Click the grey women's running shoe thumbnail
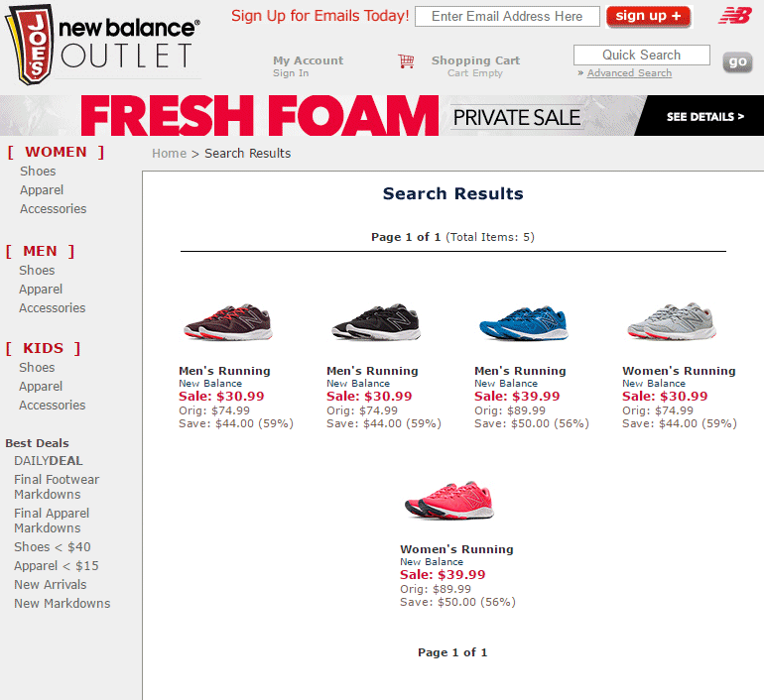The width and height of the screenshot is (764, 700). click(672, 321)
